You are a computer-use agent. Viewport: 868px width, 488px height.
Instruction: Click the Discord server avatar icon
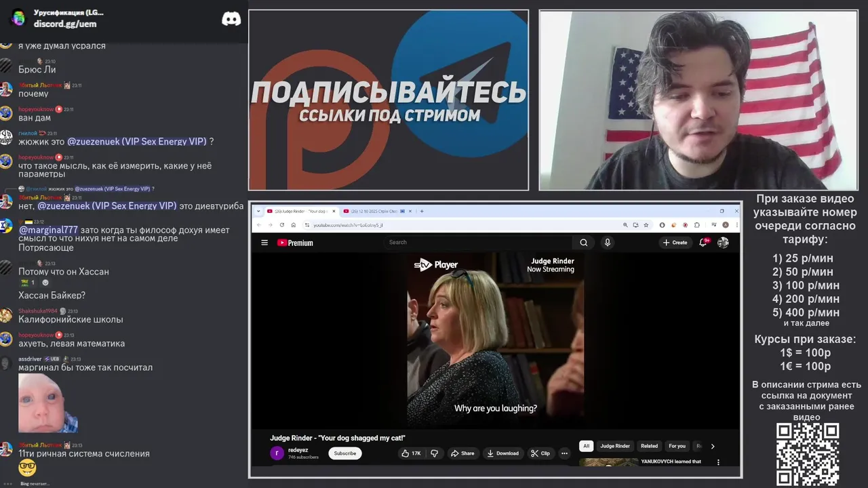(18, 18)
